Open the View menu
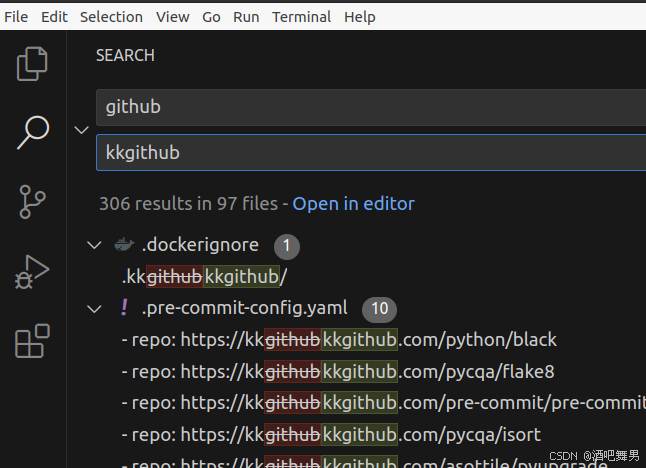 173,17
